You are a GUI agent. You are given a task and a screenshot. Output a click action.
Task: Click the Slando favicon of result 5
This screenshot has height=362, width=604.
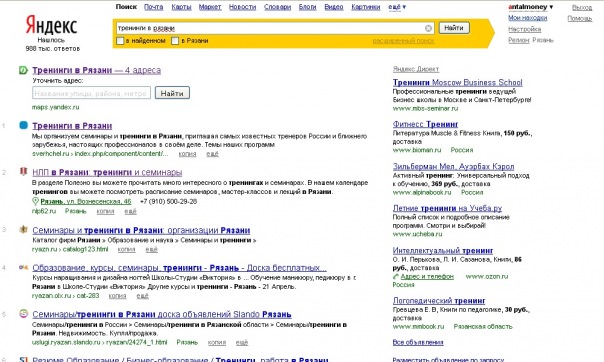coord(23,314)
